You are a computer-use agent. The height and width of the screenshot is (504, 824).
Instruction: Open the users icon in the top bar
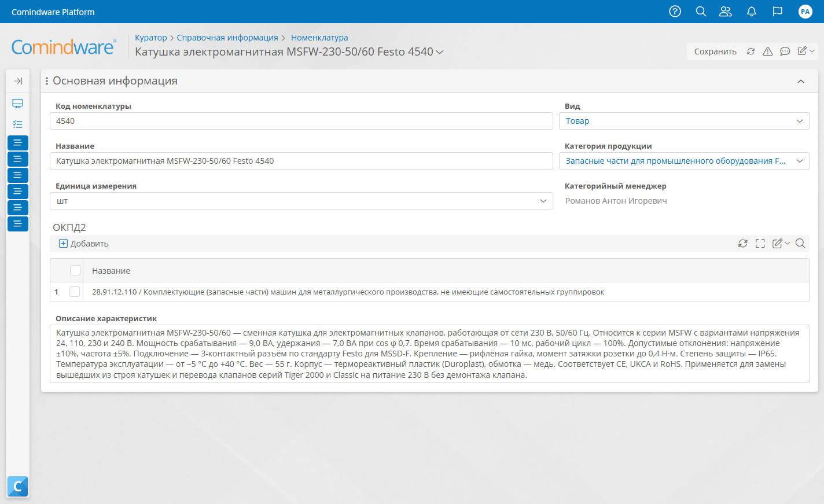click(726, 12)
